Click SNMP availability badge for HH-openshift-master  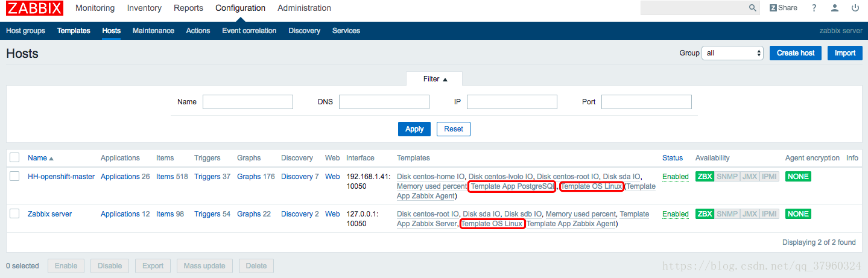tap(727, 177)
